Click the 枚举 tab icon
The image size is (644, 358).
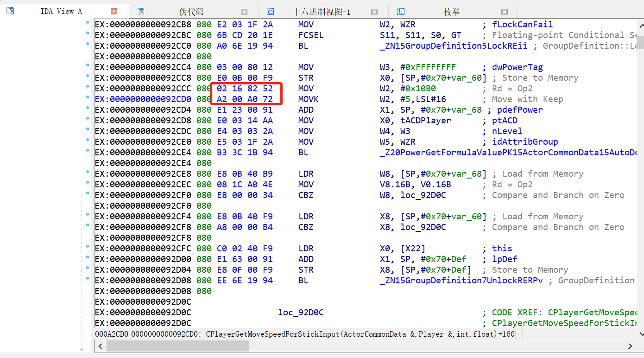(401, 12)
